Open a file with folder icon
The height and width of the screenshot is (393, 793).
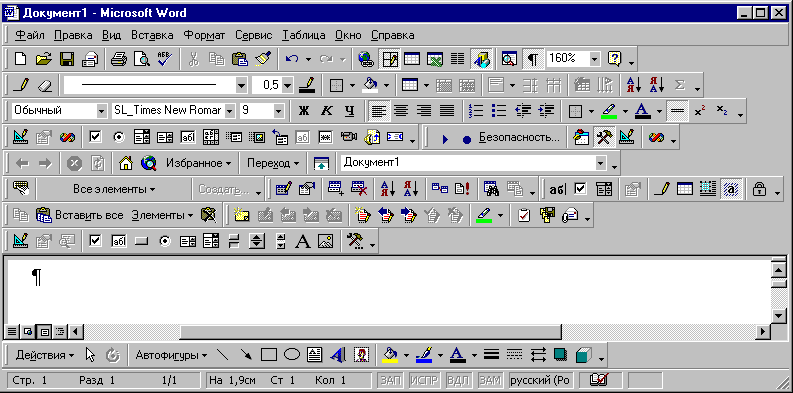(x=43, y=59)
